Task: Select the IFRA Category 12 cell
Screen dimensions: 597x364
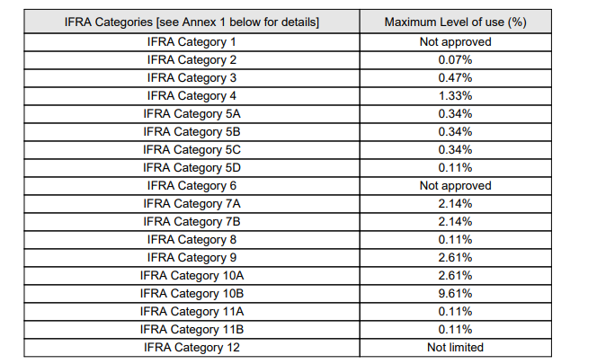Action: (x=192, y=347)
